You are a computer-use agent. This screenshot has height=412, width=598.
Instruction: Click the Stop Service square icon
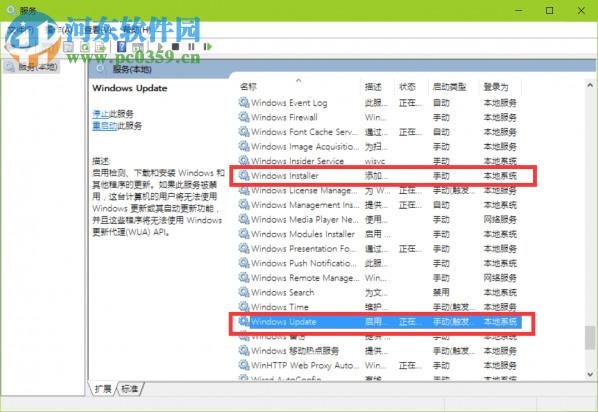(x=175, y=47)
